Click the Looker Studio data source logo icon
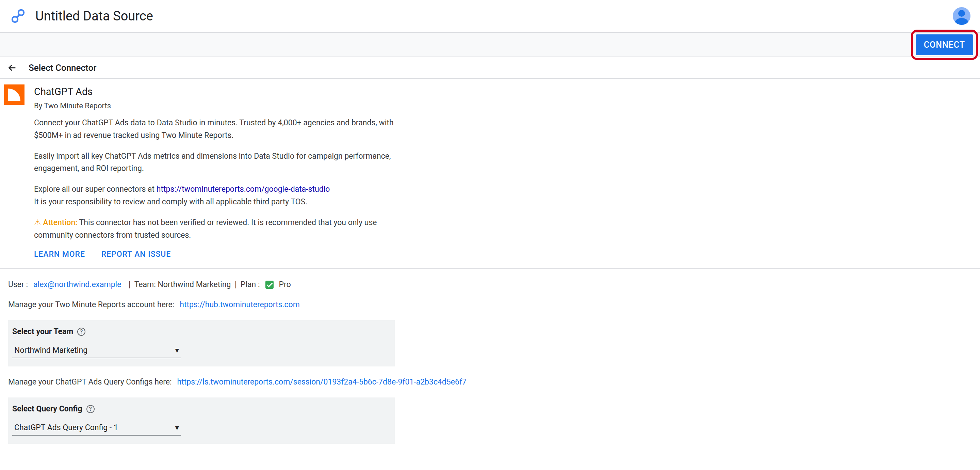Image resolution: width=980 pixels, height=470 pixels. 18,16
